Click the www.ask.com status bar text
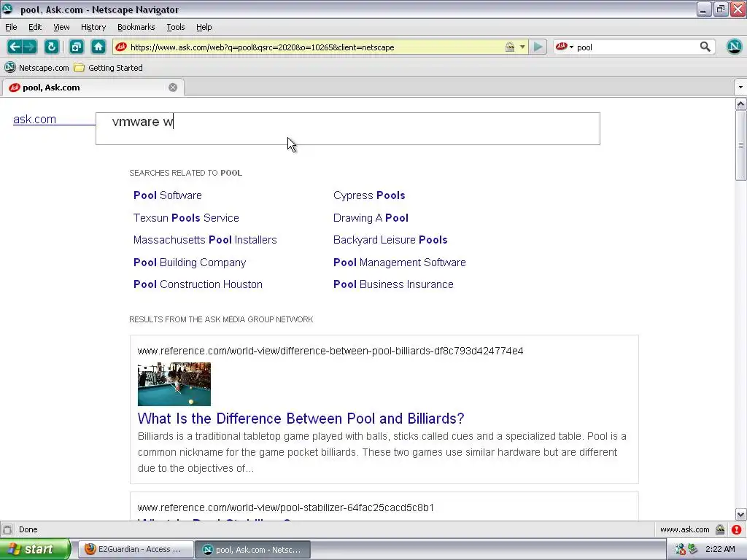The height and width of the screenshot is (560, 747). [684, 529]
